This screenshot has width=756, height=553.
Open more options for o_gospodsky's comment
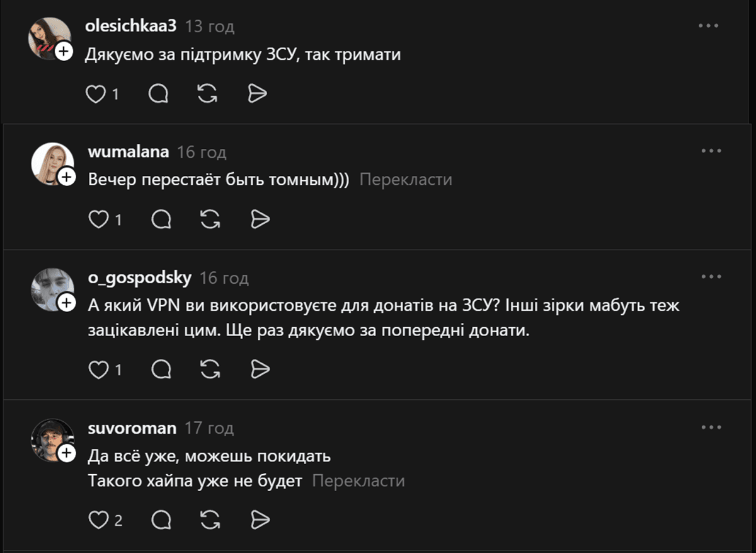coord(711,276)
